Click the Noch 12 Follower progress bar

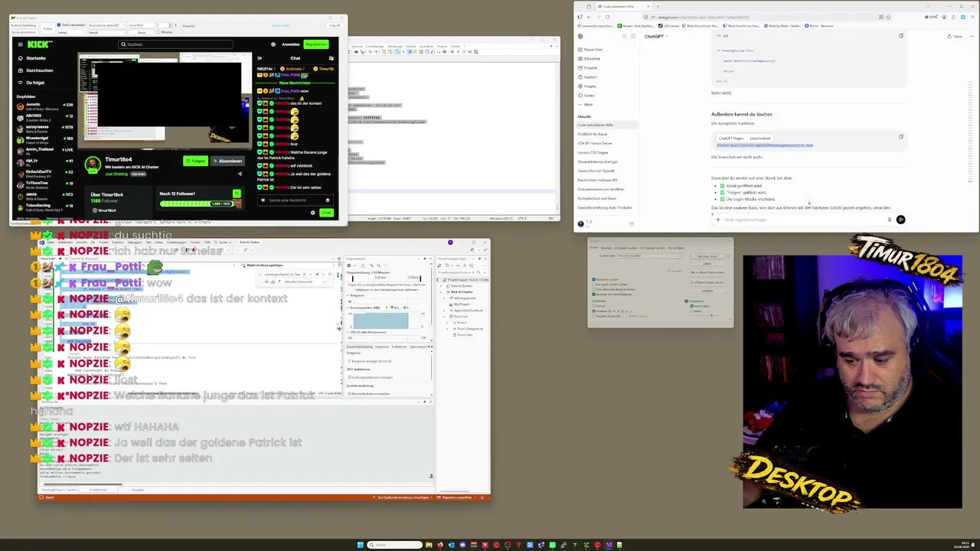pyautogui.click(x=198, y=204)
